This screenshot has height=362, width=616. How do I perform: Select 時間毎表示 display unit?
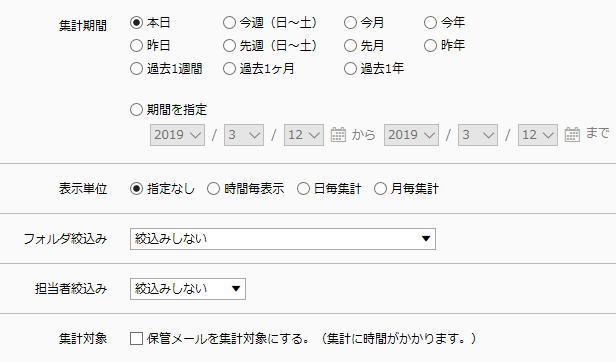click(x=213, y=189)
